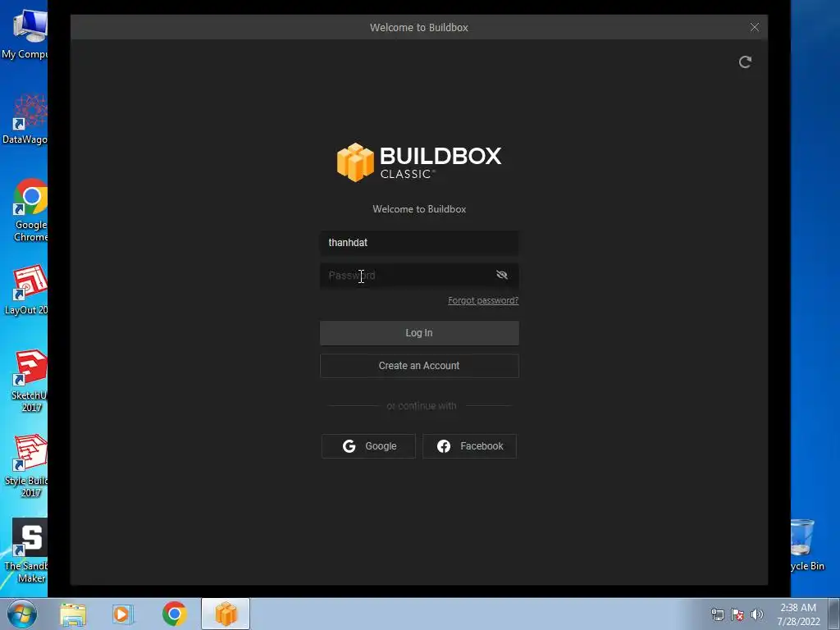The width and height of the screenshot is (840, 630).
Task: Click the username field containing thanhdat
Action: coord(419,243)
